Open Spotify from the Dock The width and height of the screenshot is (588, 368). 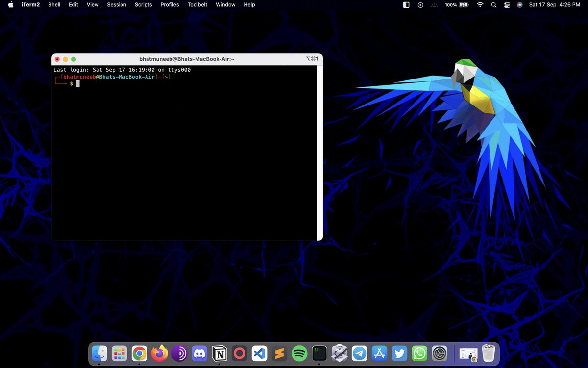299,353
